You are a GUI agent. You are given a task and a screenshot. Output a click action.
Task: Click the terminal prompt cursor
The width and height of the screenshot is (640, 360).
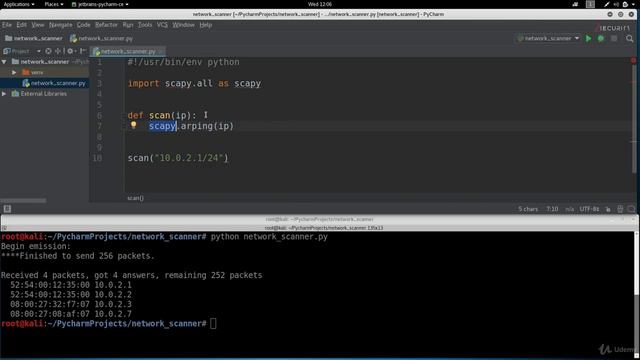(x=213, y=324)
